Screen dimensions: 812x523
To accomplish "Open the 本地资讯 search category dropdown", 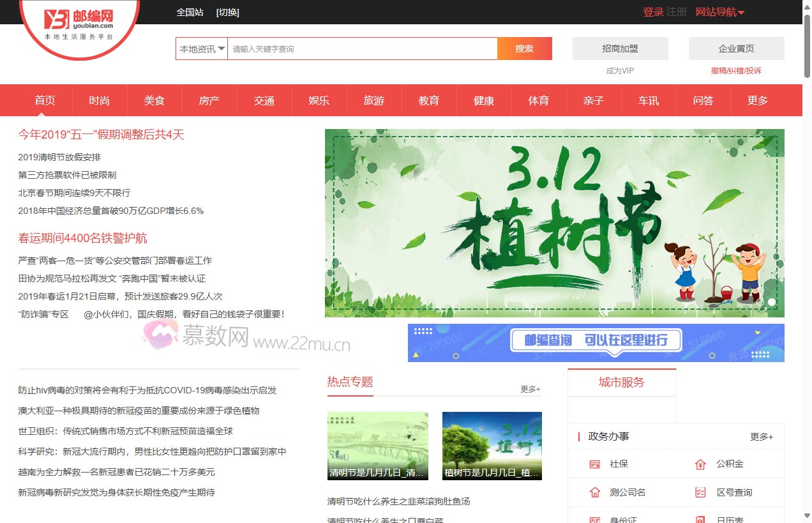I will click(x=200, y=48).
